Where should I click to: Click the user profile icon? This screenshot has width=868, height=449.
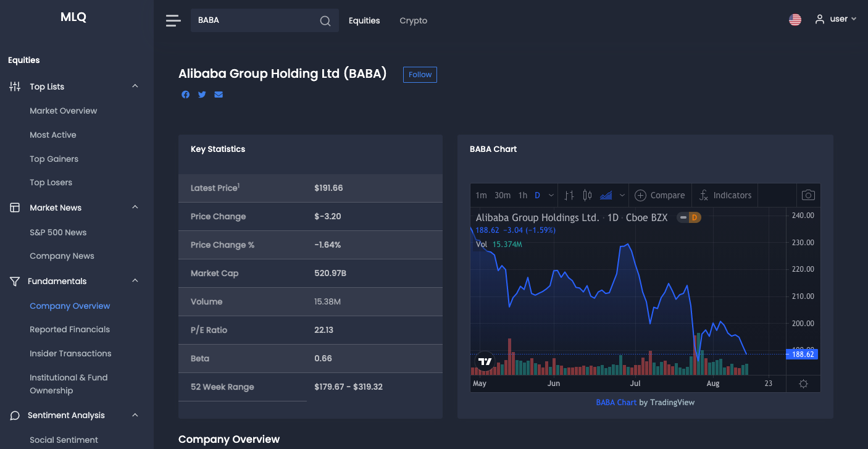click(820, 19)
